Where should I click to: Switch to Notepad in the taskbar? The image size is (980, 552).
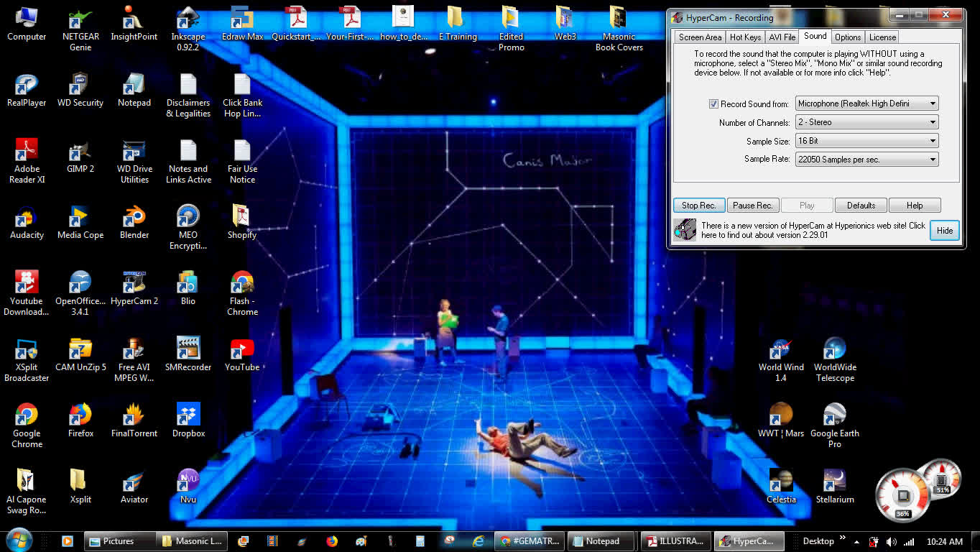click(x=603, y=541)
